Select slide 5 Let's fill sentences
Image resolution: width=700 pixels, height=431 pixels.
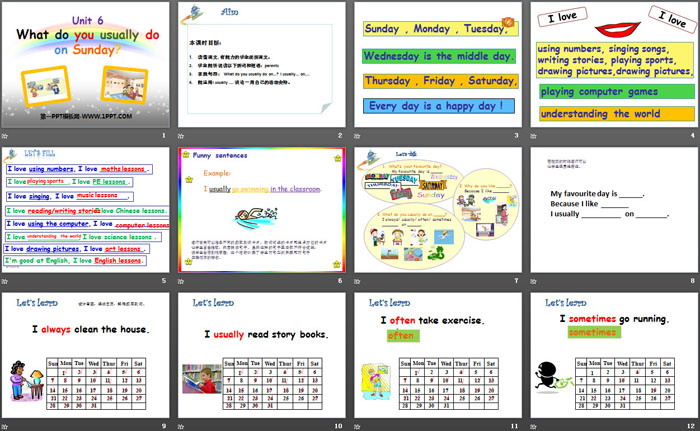pyautogui.click(x=85, y=210)
